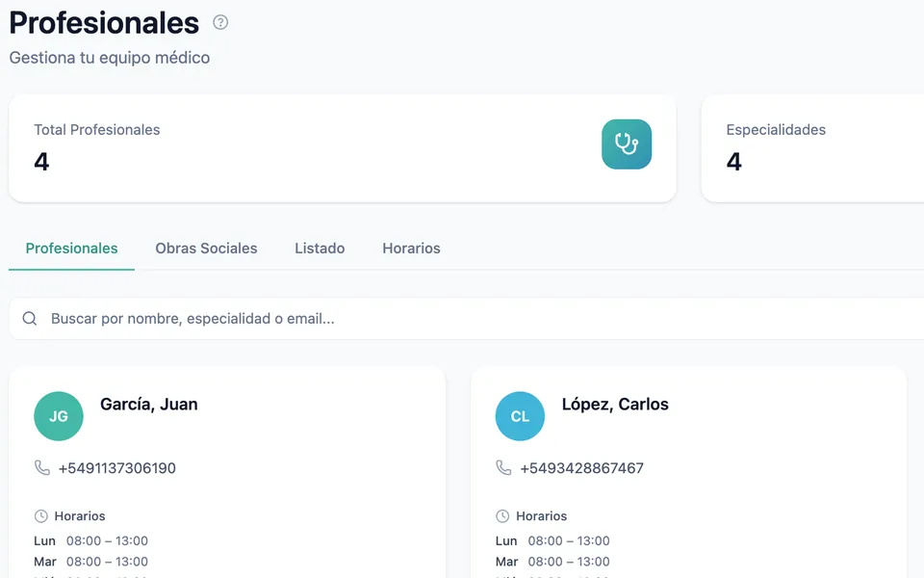Image resolution: width=924 pixels, height=578 pixels.
Task: Click the Profesionales page heading
Action: [104, 23]
